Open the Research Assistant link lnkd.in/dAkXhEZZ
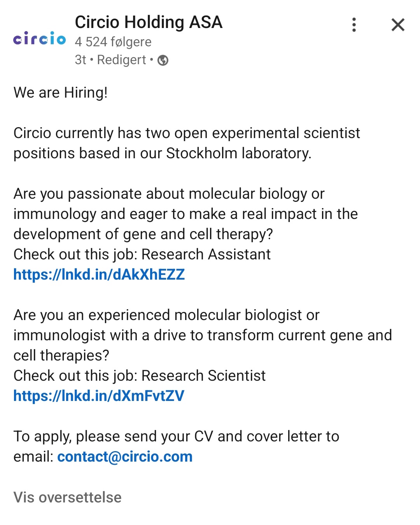The width and height of the screenshot is (420, 525). pos(99,275)
